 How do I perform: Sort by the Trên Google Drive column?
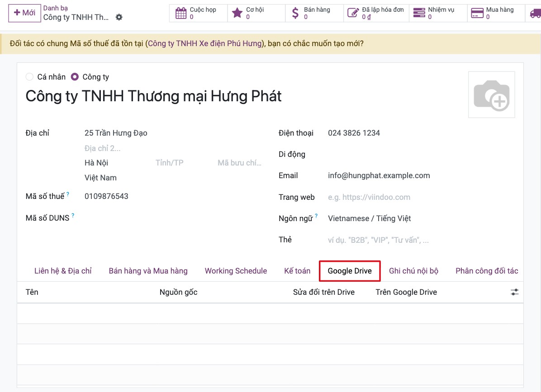point(407,293)
